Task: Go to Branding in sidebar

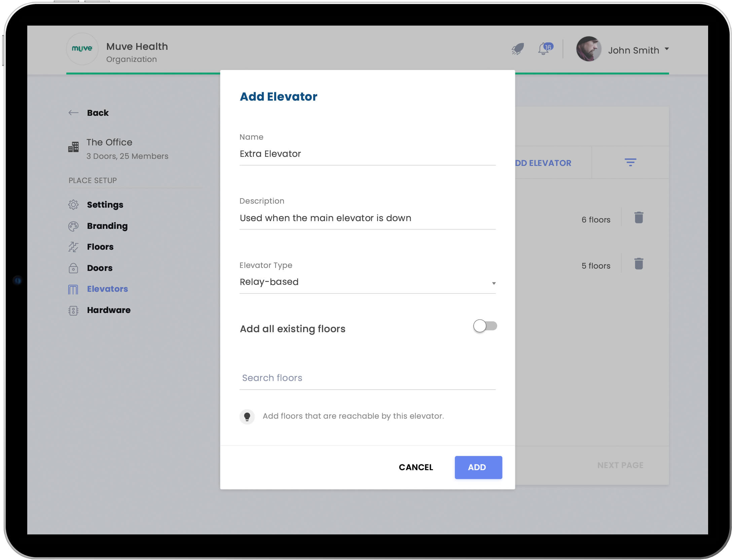Action: (x=107, y=226)
